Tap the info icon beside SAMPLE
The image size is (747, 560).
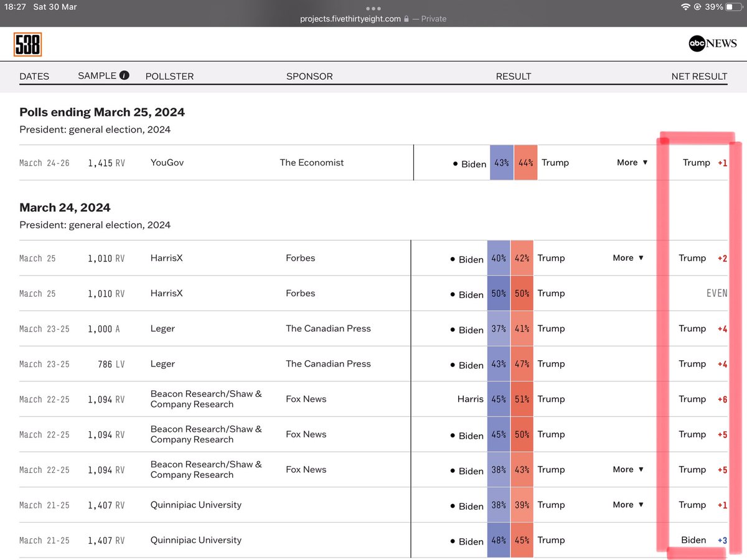tap(124, 75)
